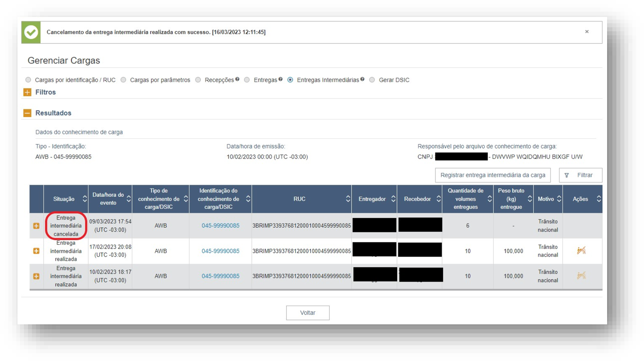Open help icon beside Entregas label
The width and height of the screenshot is (644, 361).
click(280, 79)
